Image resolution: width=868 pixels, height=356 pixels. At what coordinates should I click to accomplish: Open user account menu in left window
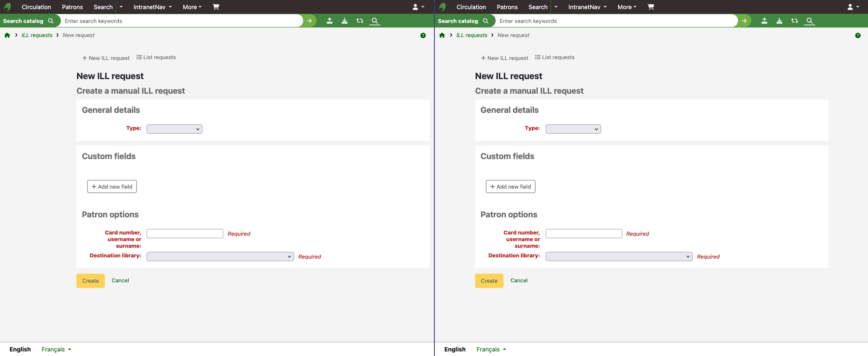418,7
